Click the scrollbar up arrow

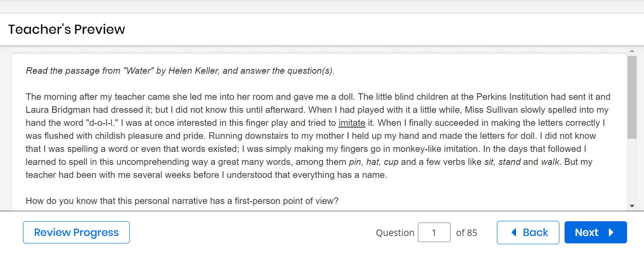point(632,51)
